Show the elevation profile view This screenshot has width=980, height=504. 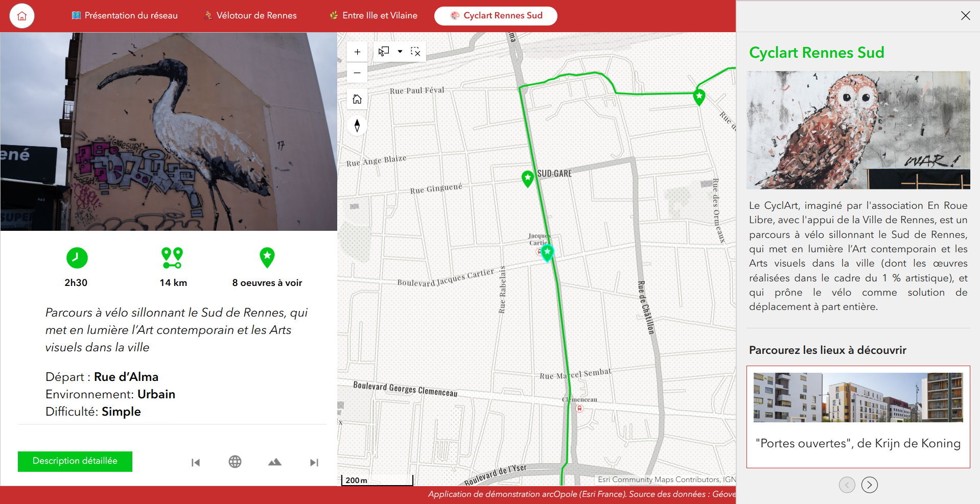pos(275,462)
